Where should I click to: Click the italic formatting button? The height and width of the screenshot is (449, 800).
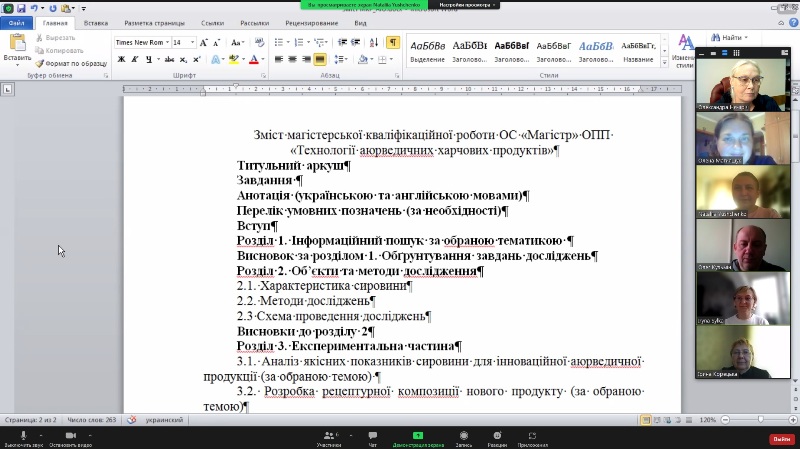pyautogui.click(x=135, y=59)
